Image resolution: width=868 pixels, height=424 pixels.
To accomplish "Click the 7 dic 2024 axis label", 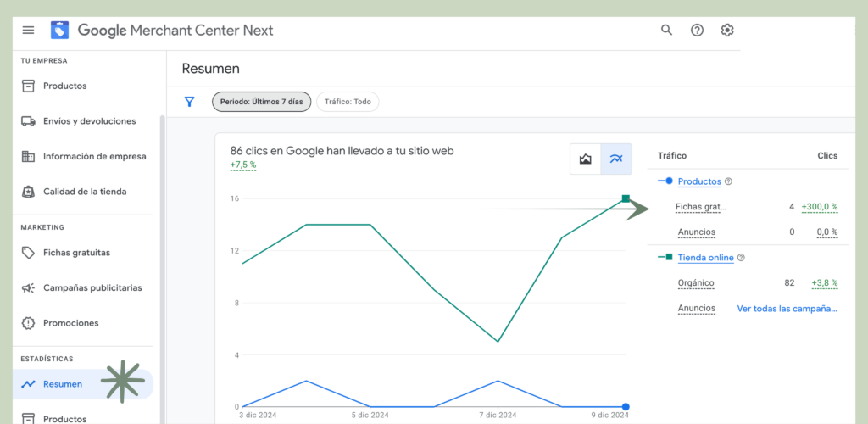I will [x=497, y=416].
